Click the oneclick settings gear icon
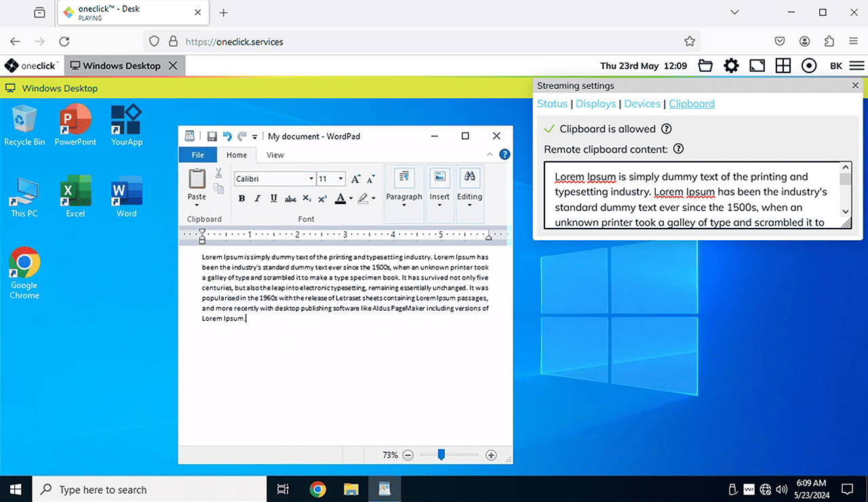Screen dimensions: 868x502 point(731,66)
